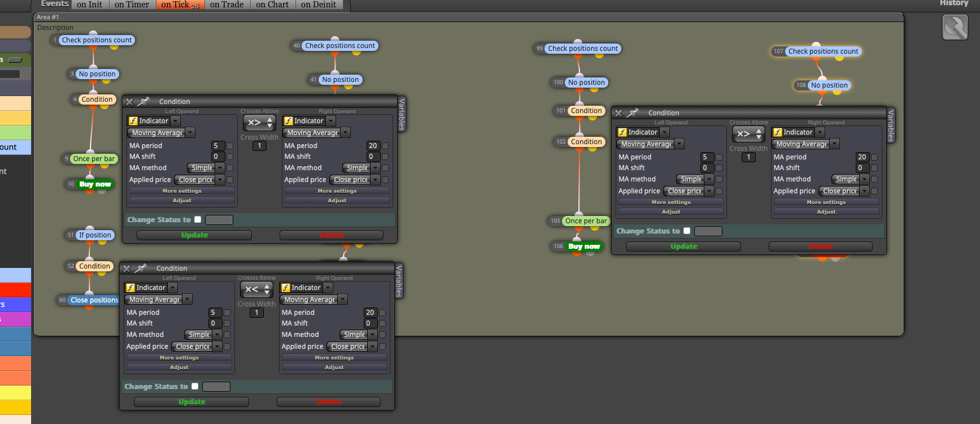980x424 pixels.
Task: Open the wrench settings icon under History
Action: 955,27
